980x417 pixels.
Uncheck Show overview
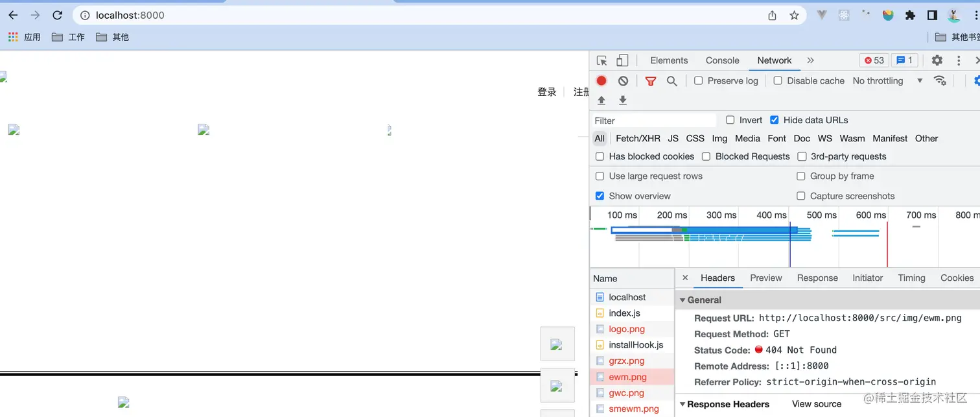click(600, 196)
